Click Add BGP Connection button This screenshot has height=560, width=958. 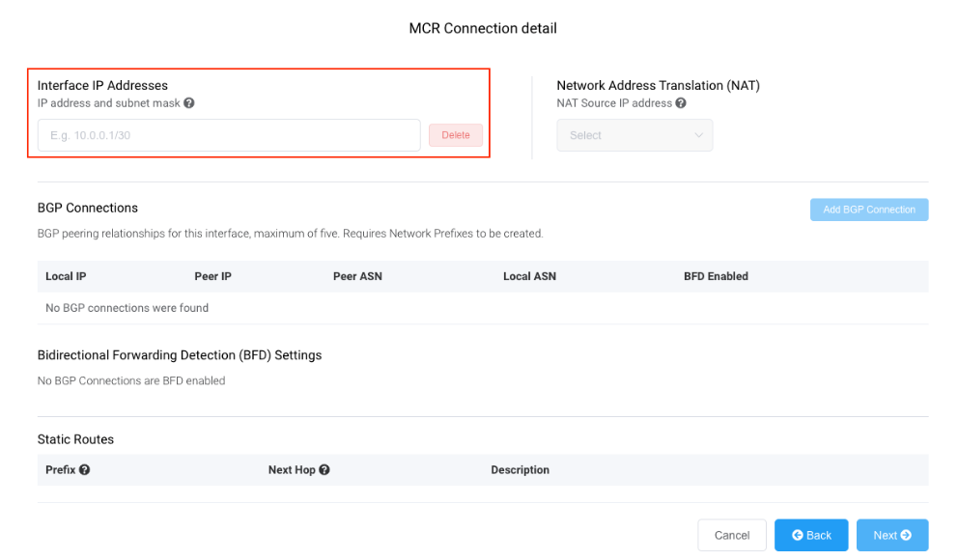click(x=869, y=210)
